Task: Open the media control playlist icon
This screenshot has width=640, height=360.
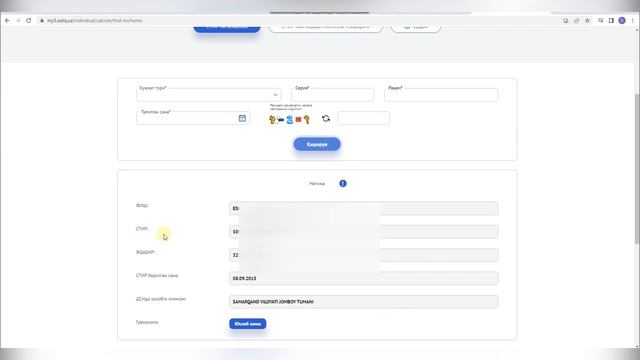Action: click(600, 20)
